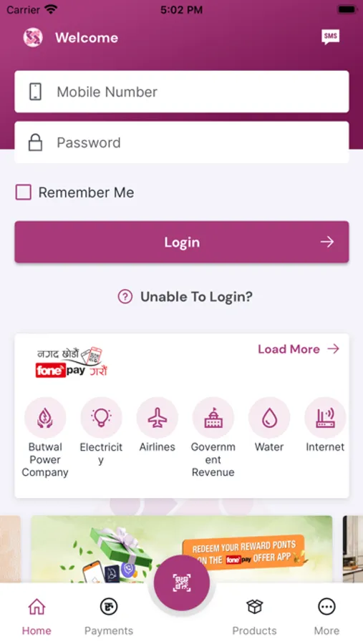Focus the Password input field
The width and height of the screenshot is (363, 644).
point(182,142)
